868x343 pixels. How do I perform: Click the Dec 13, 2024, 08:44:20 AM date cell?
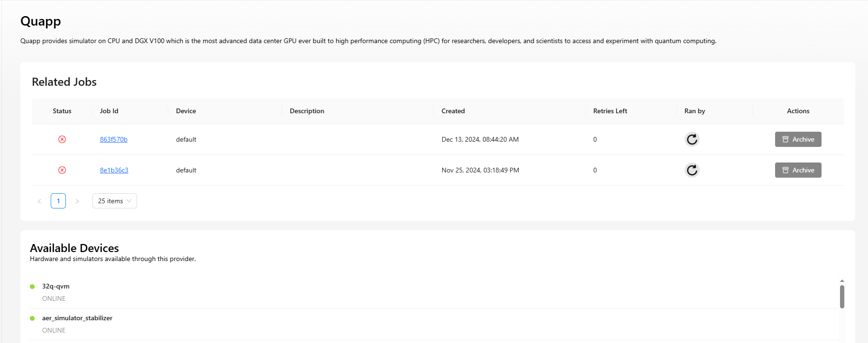[480, 139]
